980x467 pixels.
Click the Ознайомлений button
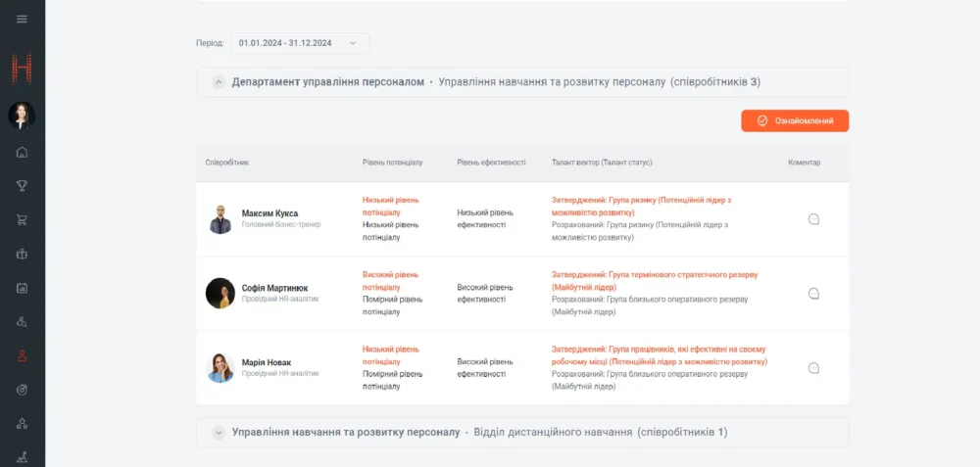[x=795, y=120]
